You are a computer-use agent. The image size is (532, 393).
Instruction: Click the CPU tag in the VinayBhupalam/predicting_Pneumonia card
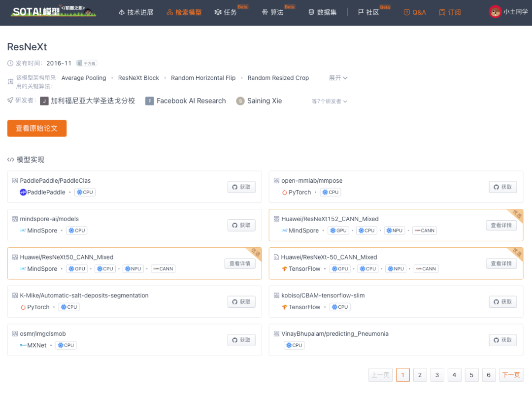pos(294,346)
